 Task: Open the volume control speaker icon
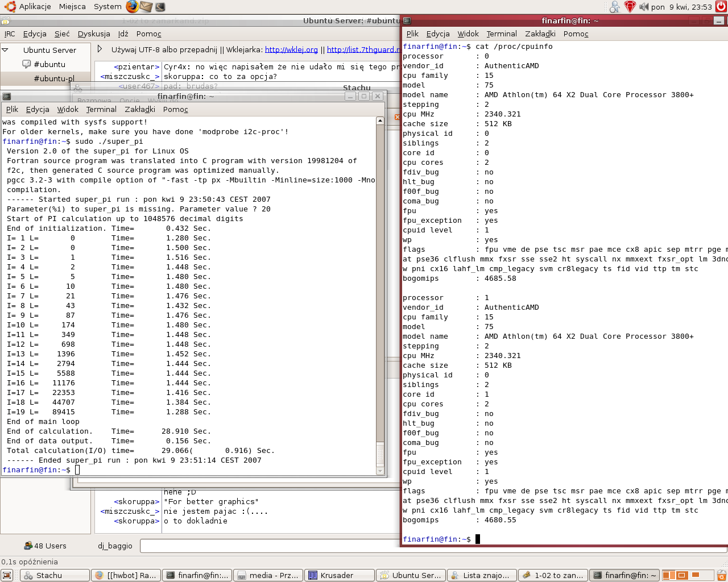pyautogui.click(x=644, y=7)
